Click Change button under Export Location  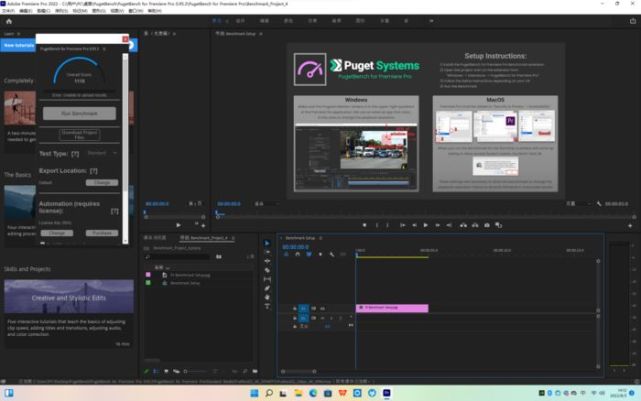click(102, 183)
